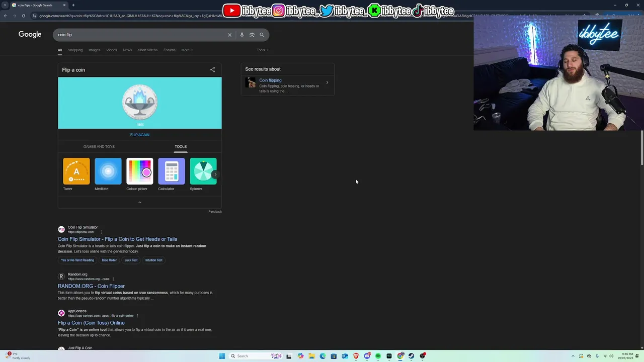This screenshot has width=644, height=362.
Task: Open search by image camera icon
Action: pos(252,35)
